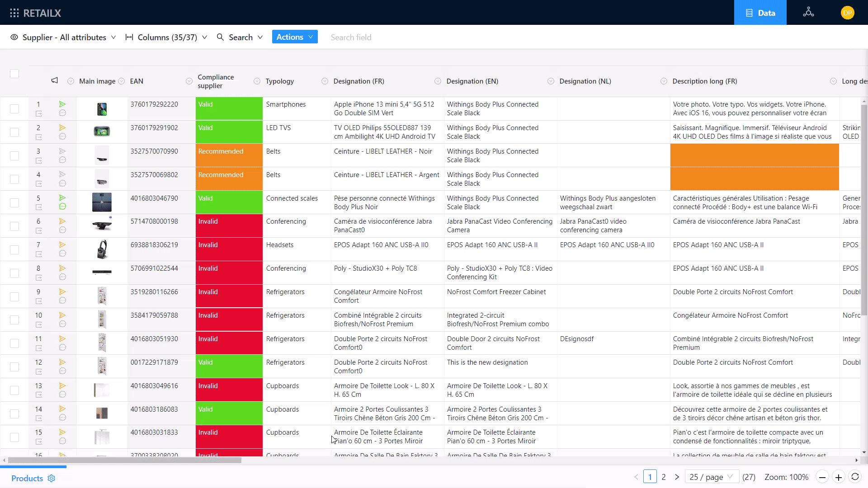Open the Columns (35/37) dropdown
This screenshot has width=868, height=488.
point(166,38)
